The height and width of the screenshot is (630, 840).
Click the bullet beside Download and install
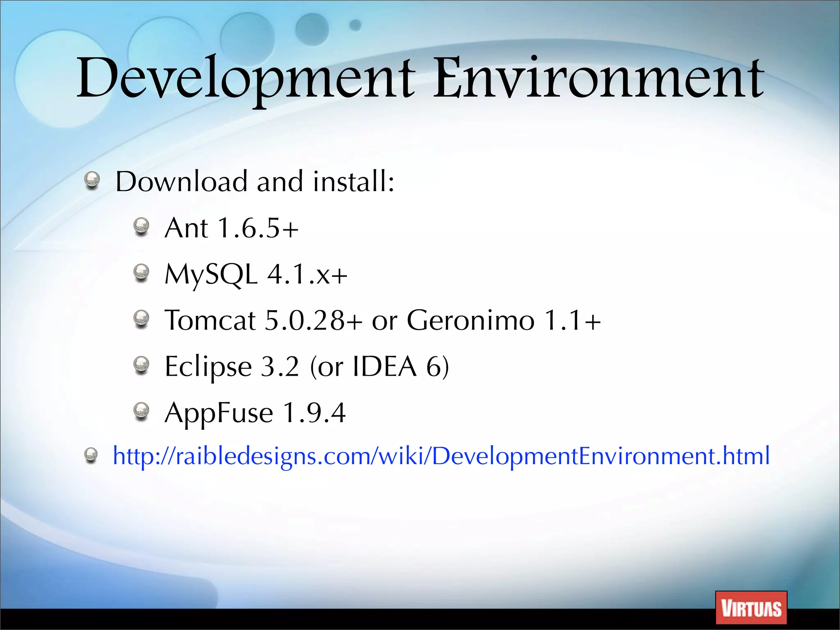[92, 180]
